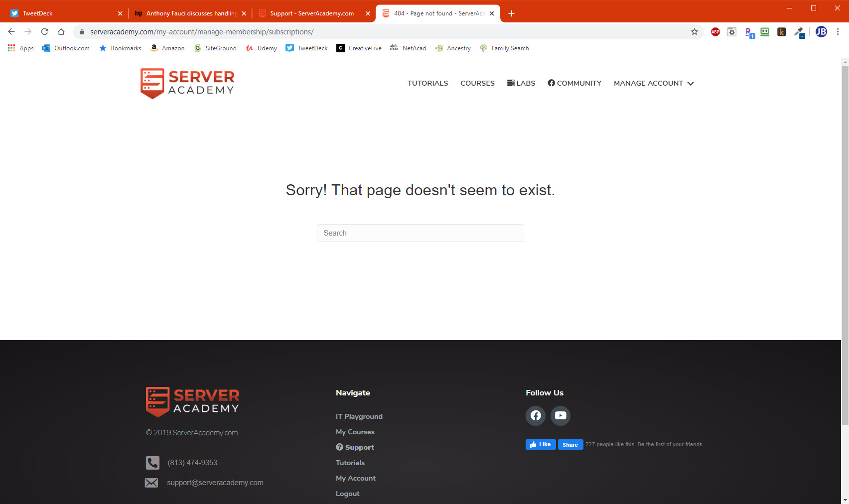Click the Logout link in footer
This screenshot has width=849, height=504.
coord(347,494)
